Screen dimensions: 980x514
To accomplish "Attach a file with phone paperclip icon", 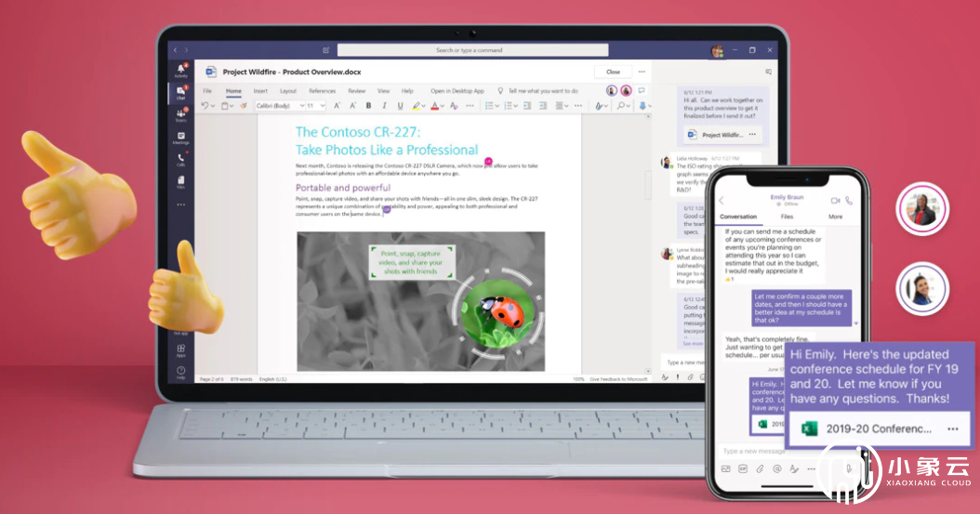I will pos(760,468).
